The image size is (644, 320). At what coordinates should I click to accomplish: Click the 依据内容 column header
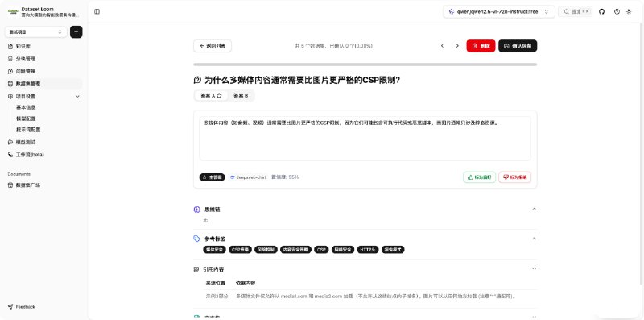click(x=246, y=283)
